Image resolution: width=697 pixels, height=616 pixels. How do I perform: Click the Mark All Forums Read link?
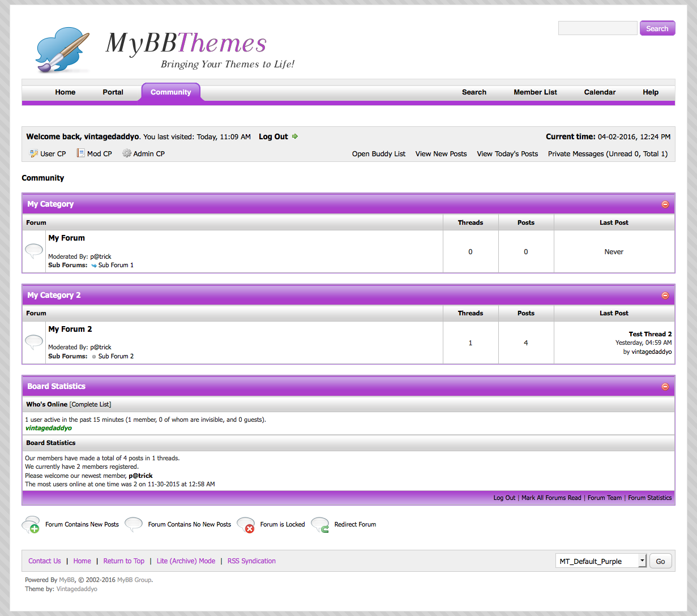click(x=551, y=498)
